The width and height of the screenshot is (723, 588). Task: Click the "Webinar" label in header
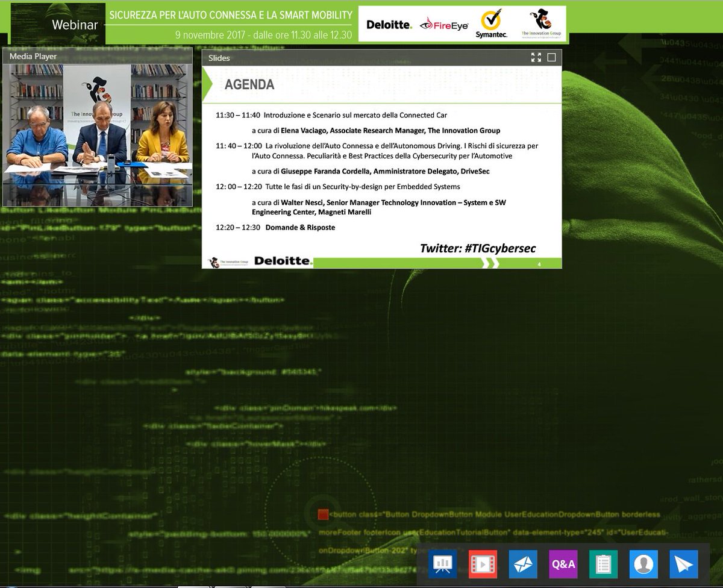click(74, 25)
